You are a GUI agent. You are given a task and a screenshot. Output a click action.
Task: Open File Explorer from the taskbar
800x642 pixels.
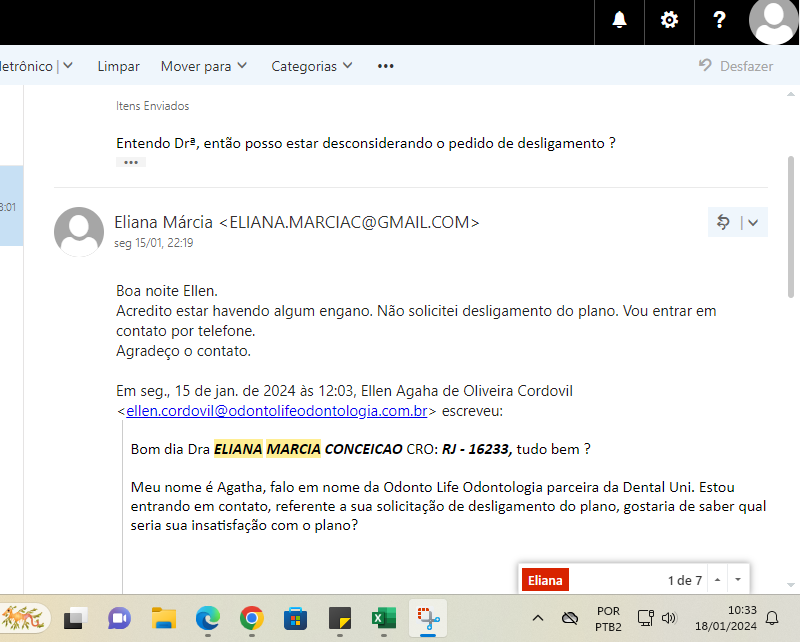click(x=164, y=618)
